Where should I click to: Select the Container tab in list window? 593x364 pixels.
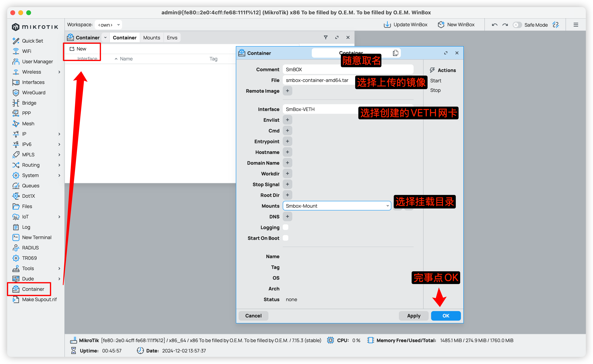point(124,38)
